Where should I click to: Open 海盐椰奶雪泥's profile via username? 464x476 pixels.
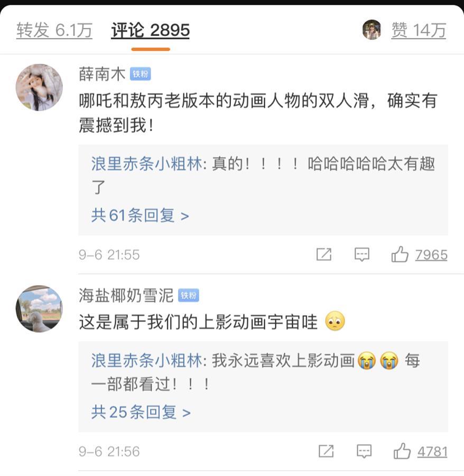coord(126,296)
